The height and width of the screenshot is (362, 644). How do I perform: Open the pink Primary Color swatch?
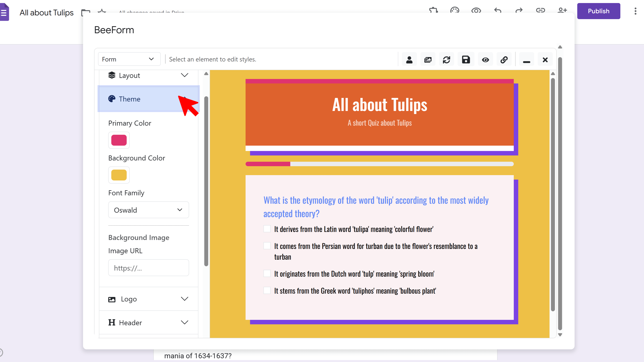(119, 140)
